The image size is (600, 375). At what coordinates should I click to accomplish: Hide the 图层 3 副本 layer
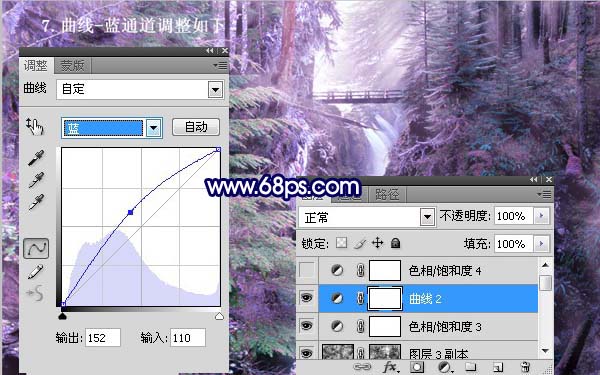(x=307, y=353)
